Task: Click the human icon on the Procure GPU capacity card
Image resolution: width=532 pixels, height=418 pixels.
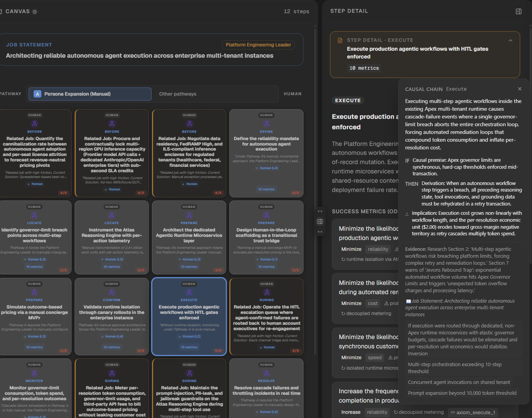Action: pyautogui.click(x=112, y=124)
